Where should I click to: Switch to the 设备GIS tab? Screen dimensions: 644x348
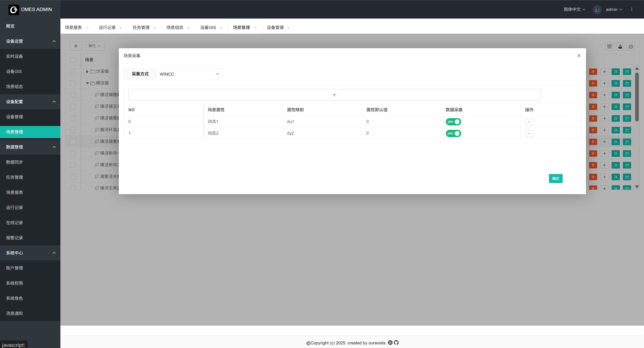coord(208,28)
